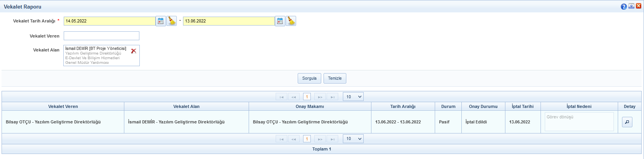Click İsmail DEMİR [BT Proje Yöneticisi] entry

(x=96, y=49)
